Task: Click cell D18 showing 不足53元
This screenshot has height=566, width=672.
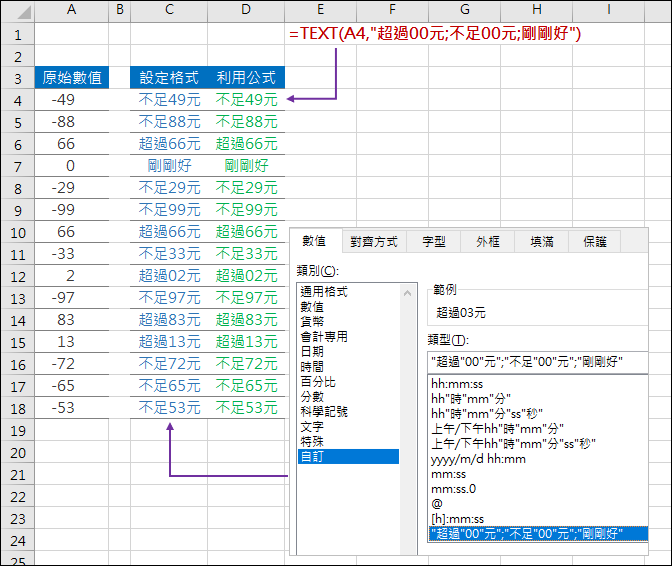Action: click(x=246, y=408)
